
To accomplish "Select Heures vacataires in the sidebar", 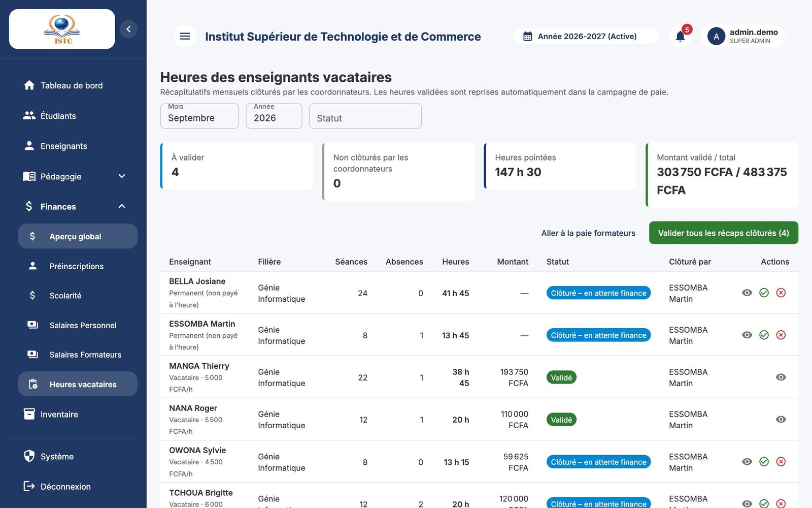I will pyautogui.click(x=78, y=384).
